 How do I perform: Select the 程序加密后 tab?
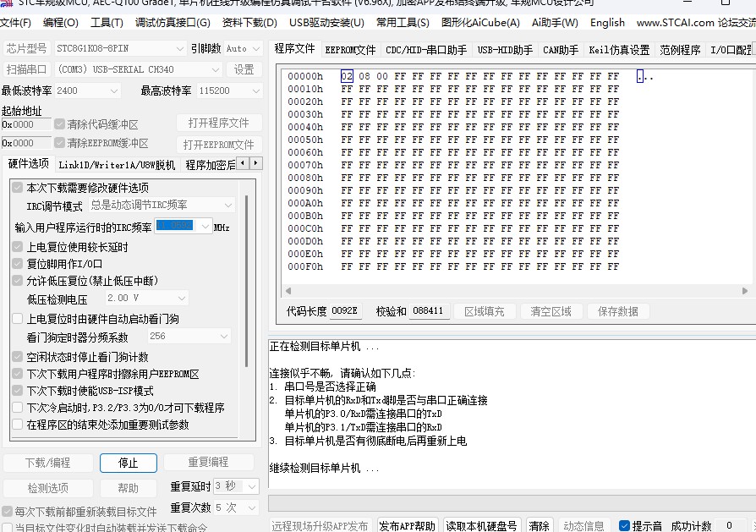(x=210, y=165)
